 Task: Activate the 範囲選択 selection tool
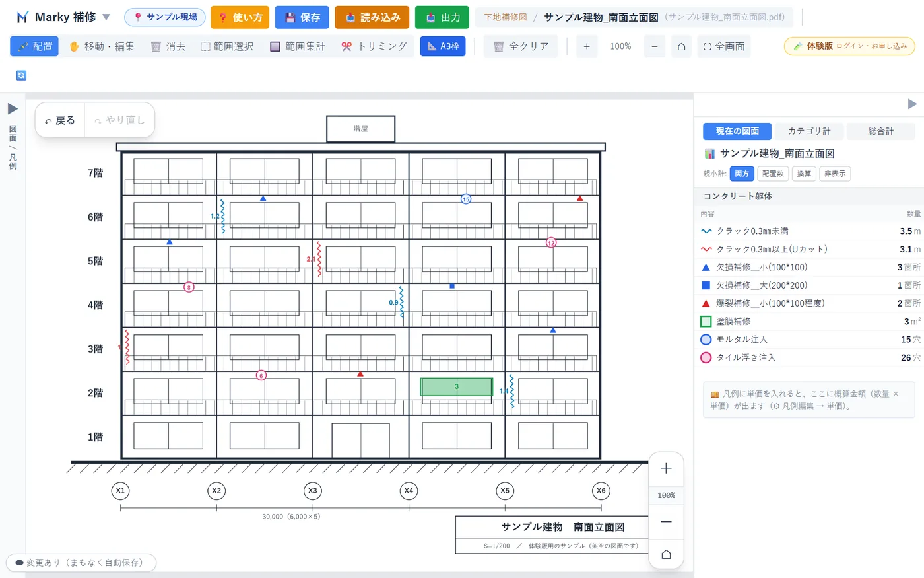227,46
